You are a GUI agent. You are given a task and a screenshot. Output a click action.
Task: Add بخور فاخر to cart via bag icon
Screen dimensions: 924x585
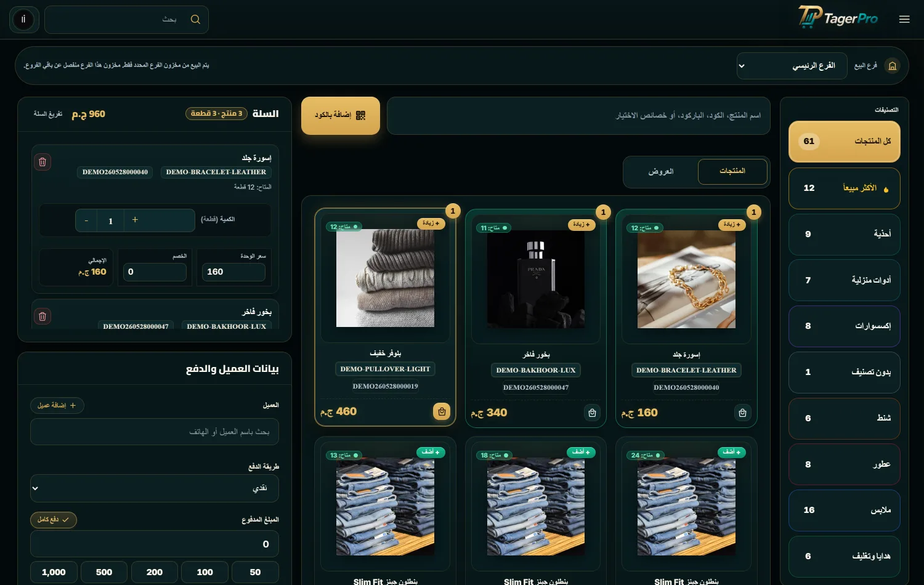[x=592, y=413]
